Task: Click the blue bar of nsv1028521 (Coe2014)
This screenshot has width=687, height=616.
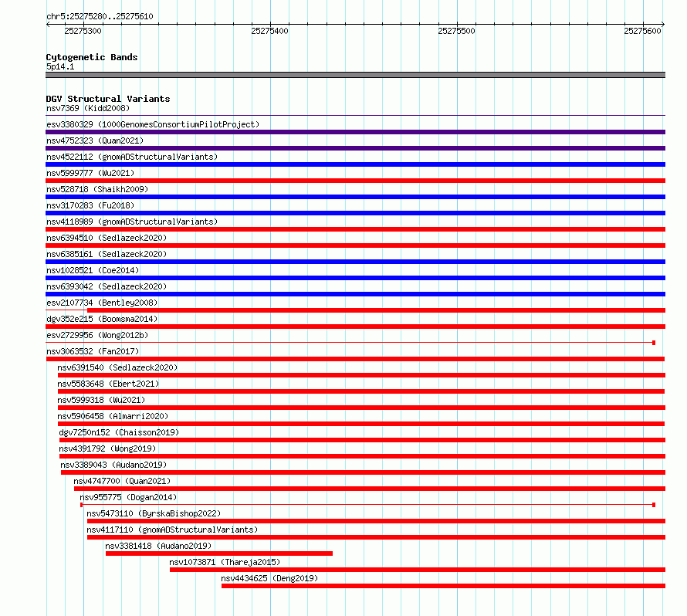Action: click(x=355, y=278)
